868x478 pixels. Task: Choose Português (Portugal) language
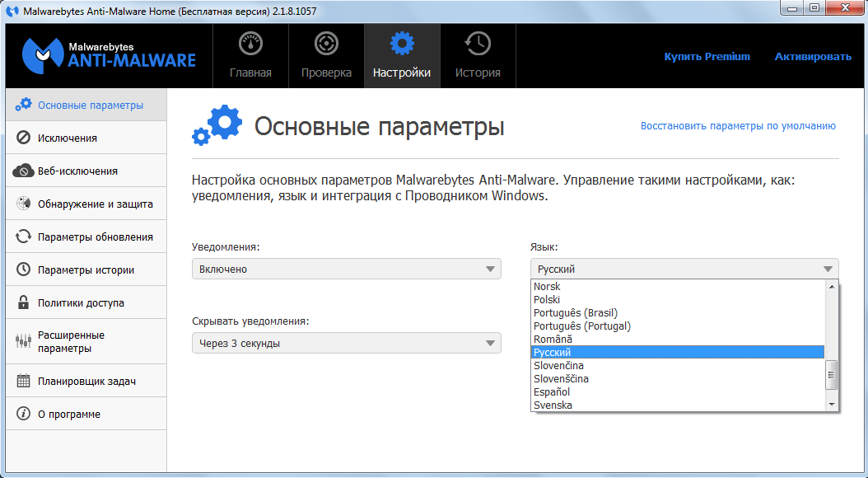pos(677,326)
